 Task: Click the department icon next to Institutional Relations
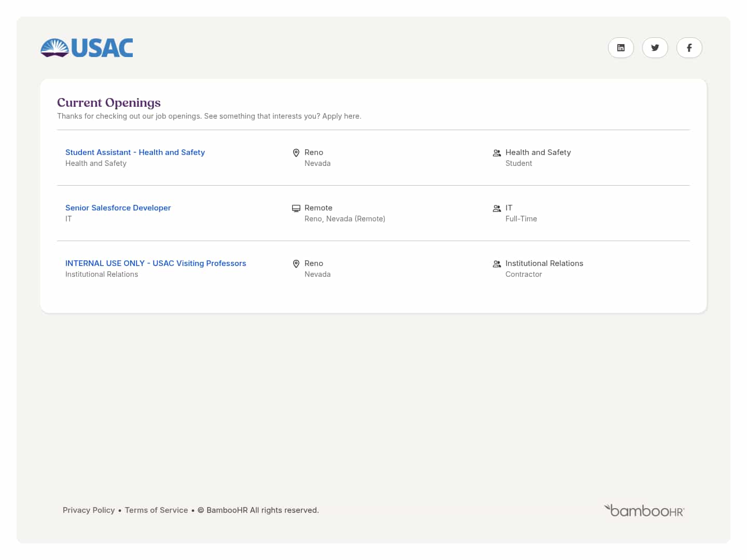pos(496,264)
